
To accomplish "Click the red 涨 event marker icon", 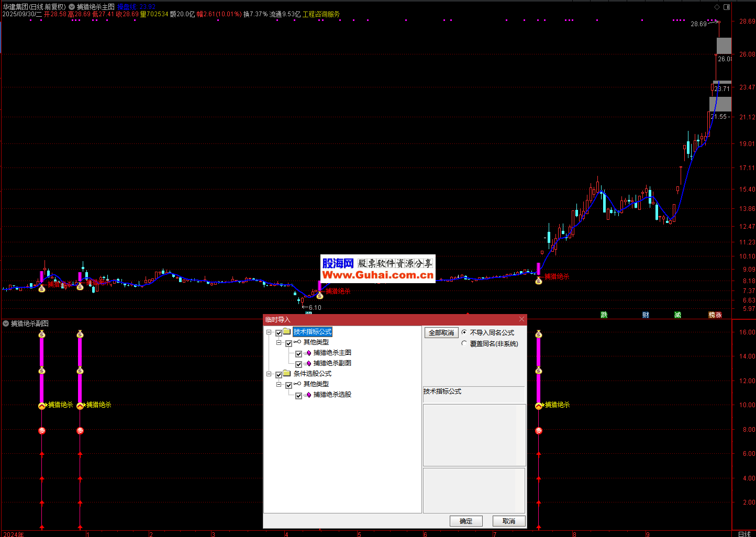I will (x=719, y=315).
